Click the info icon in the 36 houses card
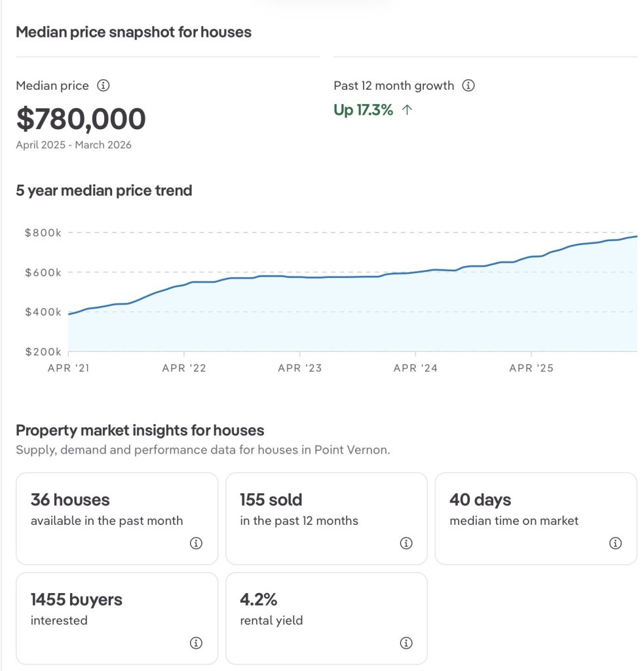 point(196,543)
